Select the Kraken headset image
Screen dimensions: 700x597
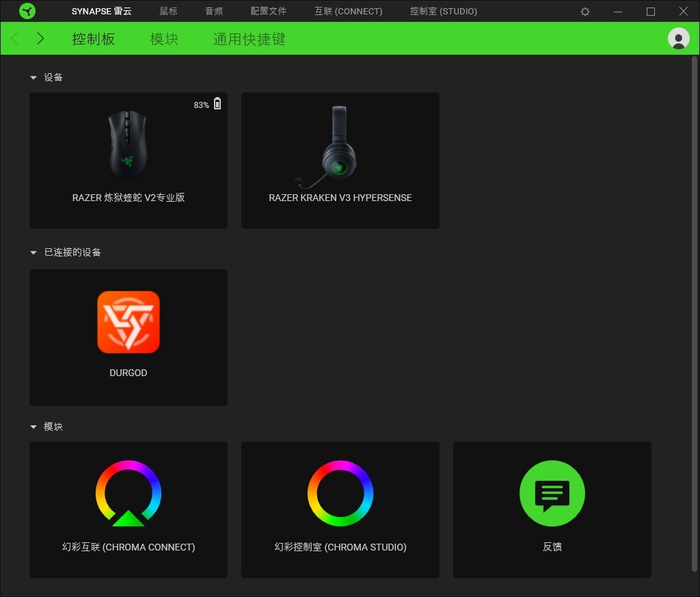point(326,148)
